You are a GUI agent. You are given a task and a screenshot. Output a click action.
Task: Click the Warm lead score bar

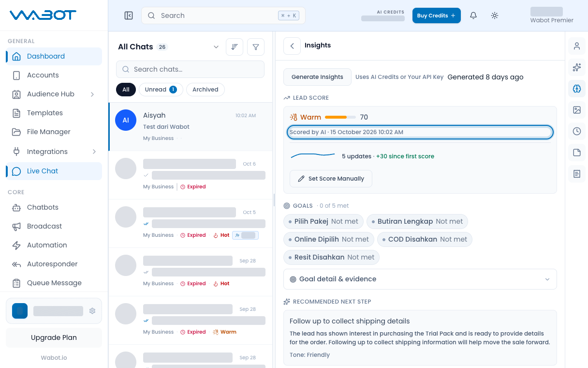tap(340, 117)
